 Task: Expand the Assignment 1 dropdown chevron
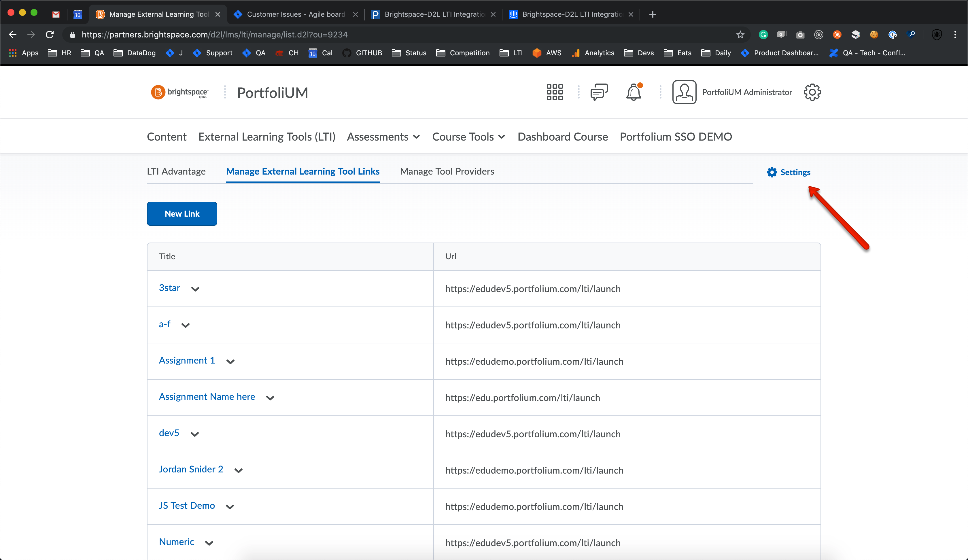[230, 362]
